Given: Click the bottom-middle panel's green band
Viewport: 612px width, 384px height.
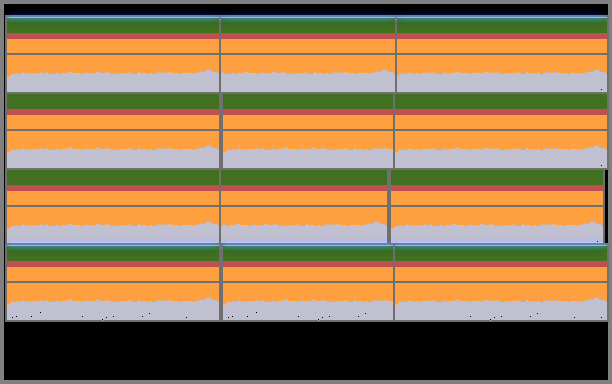Looking at the screenshot, I should [308, 254].
